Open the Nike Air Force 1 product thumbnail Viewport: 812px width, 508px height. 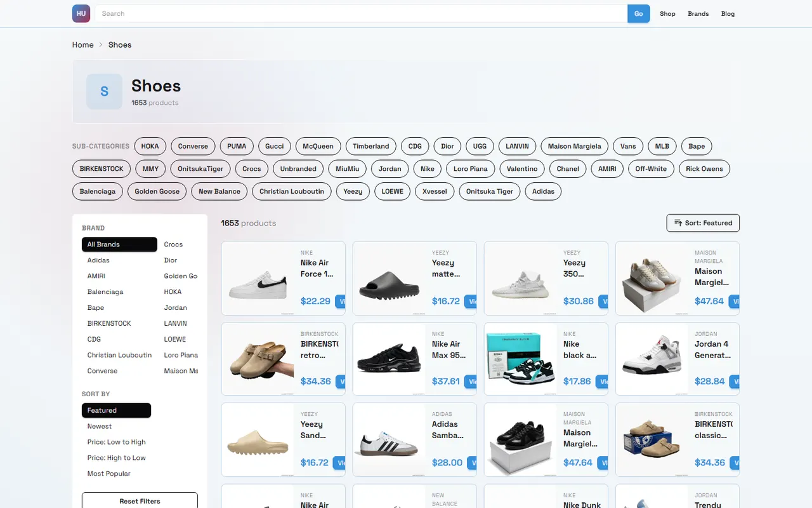click(258, 278)
